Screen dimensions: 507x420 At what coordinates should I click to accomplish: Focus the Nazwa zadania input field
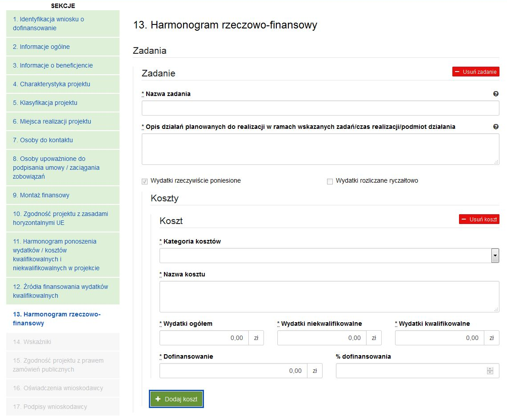click(320, 108)
